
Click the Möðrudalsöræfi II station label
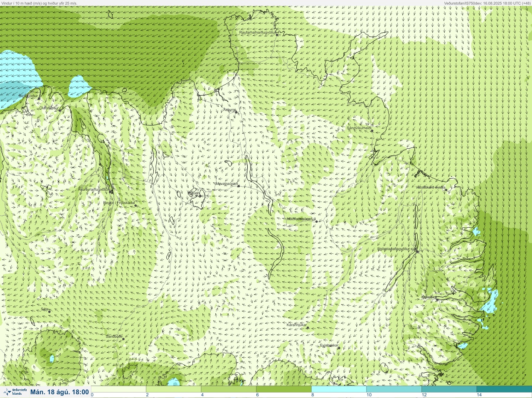(301, 219)
